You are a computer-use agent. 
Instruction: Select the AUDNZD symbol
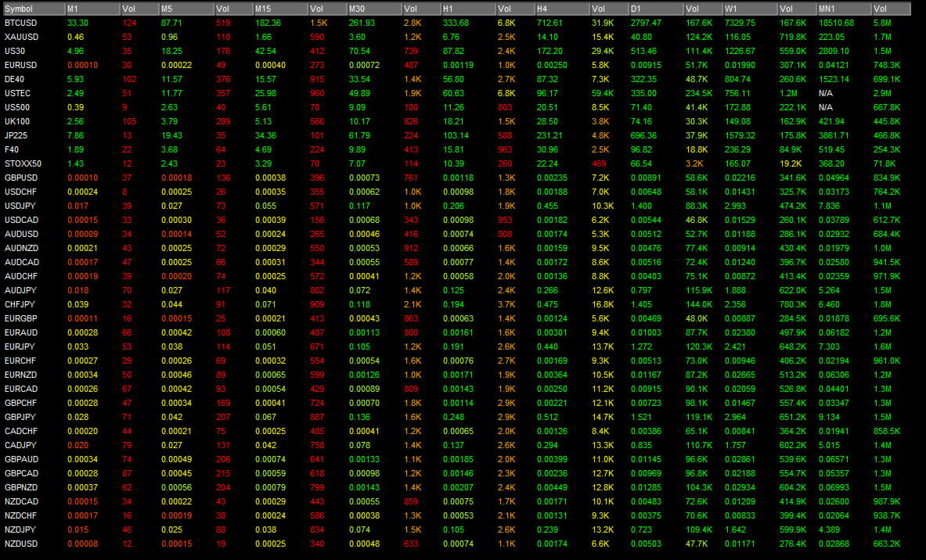click(x=21, y=249)
